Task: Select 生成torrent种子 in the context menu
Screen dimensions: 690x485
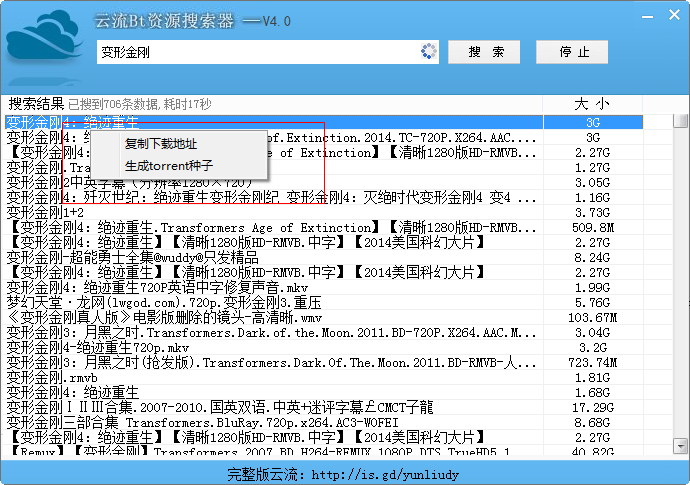Action: [x=169, y=165]
